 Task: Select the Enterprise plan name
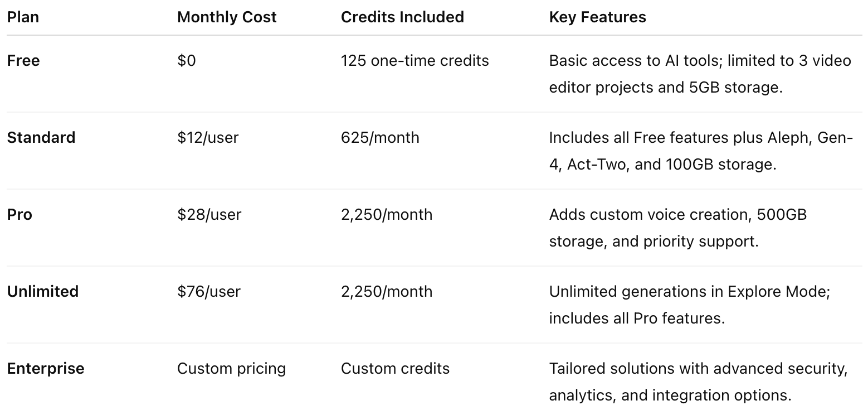tap(46, 368)
